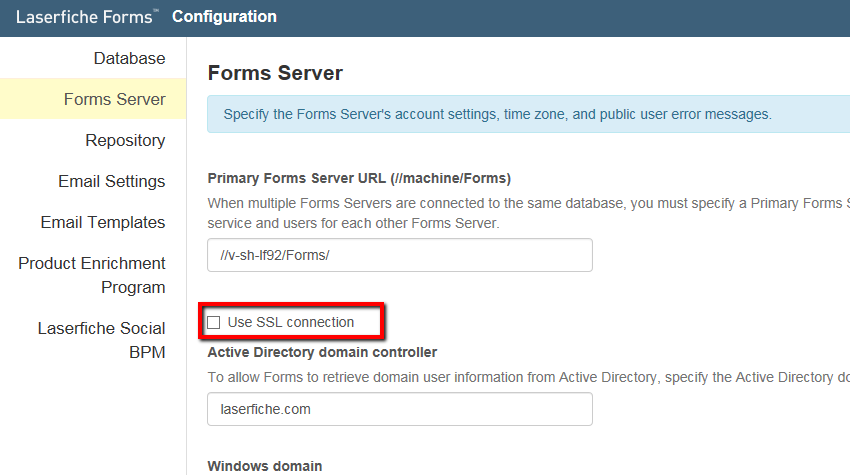
Task: Click the Configuration header title
Action: 224,17
